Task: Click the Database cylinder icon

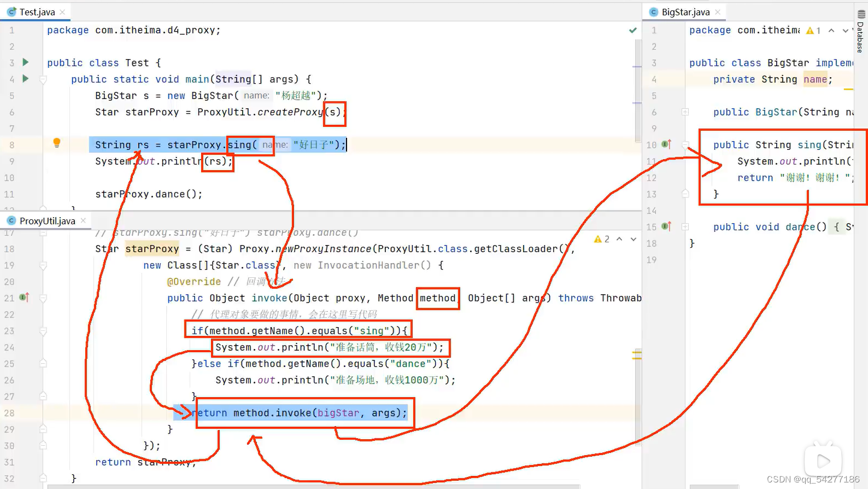Action: (x=861, y=15)
